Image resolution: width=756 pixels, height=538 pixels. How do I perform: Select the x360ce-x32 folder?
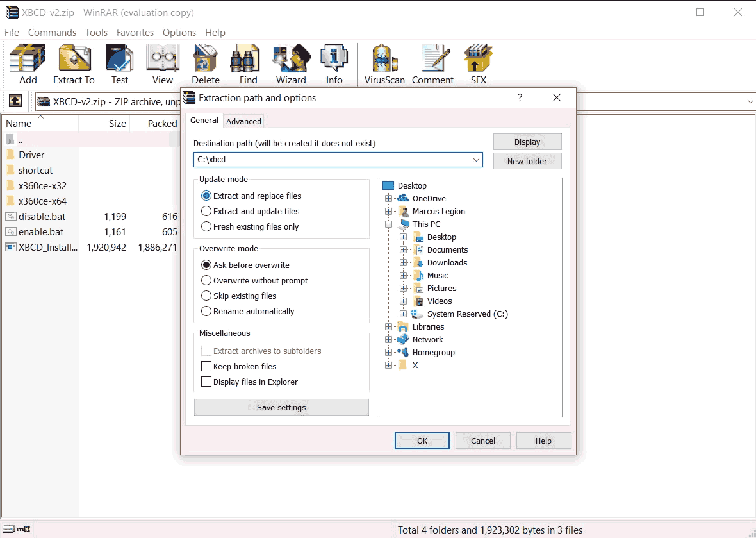tap(36, 186)
